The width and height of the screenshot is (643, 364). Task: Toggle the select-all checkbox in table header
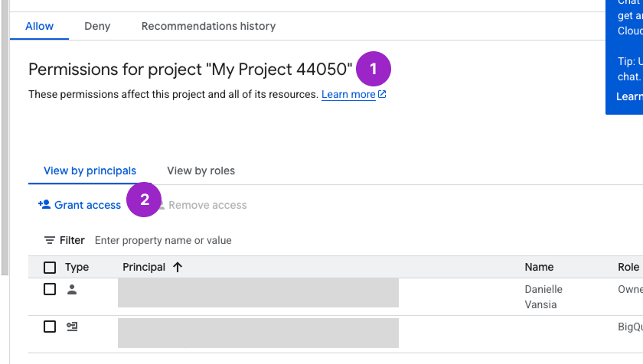(50, 267)
